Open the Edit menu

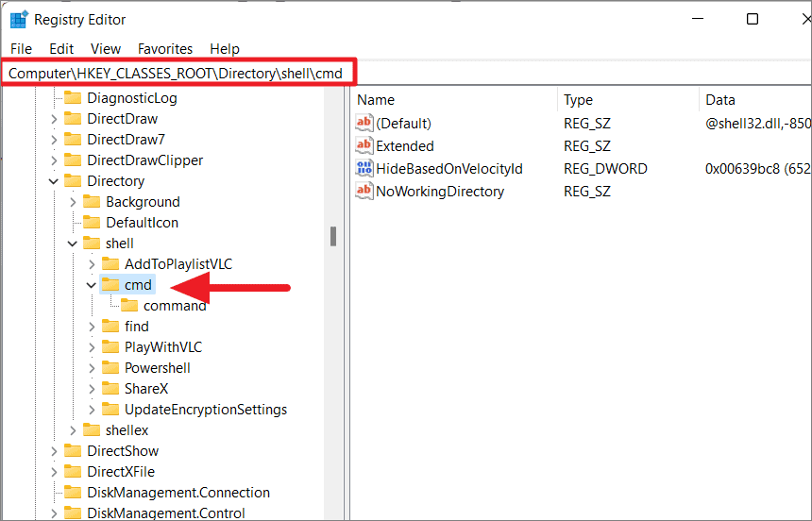click(x=61, y=49)
